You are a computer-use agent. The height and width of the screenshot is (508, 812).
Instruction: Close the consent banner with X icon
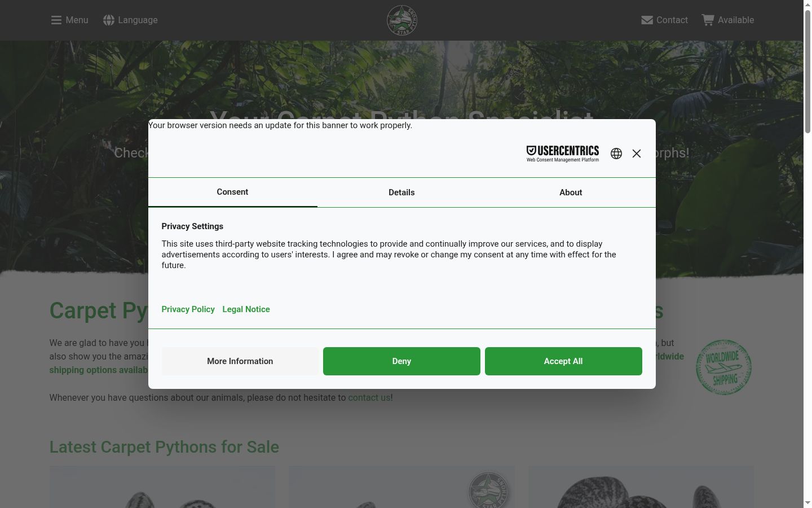pos(637,154)
